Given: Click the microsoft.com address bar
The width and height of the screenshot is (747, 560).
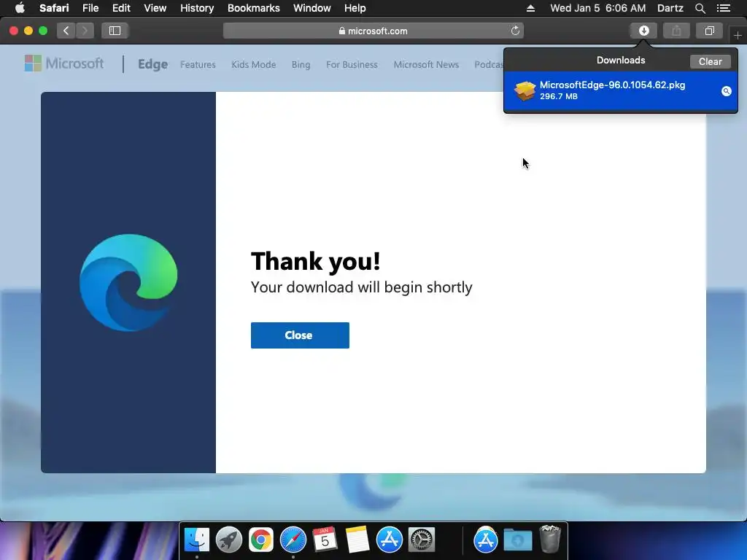Looking at the screenshot, I should click(x=373, y=31).
